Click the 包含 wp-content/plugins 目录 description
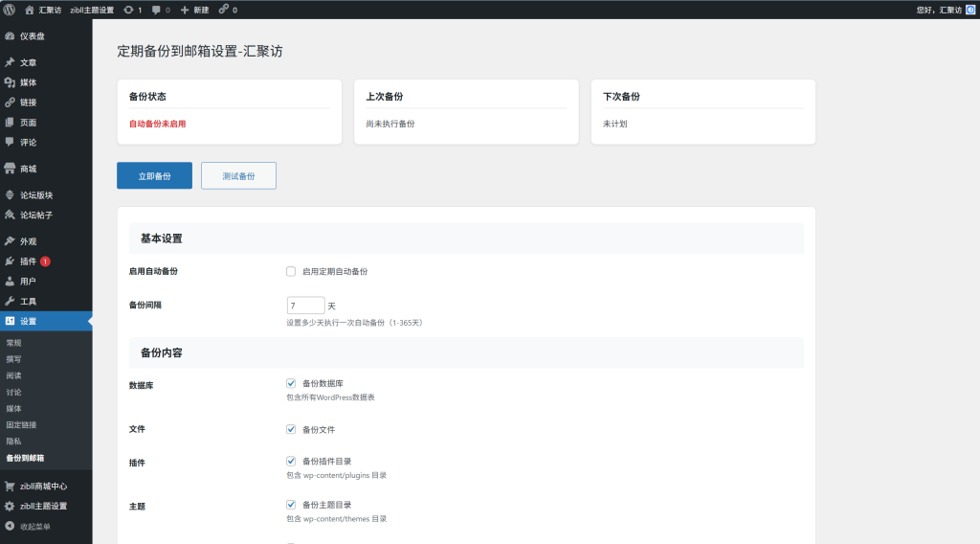This screenshot has height=544, width=980. tap(336, 476)
